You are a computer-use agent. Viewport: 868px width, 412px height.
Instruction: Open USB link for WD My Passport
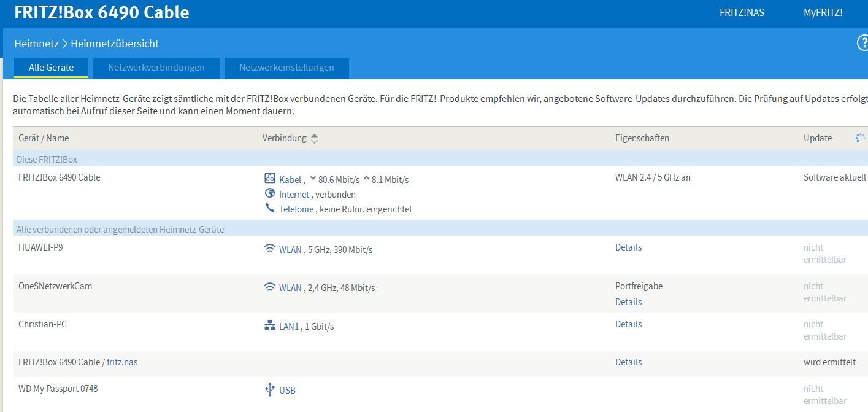(x=287, y=391)
